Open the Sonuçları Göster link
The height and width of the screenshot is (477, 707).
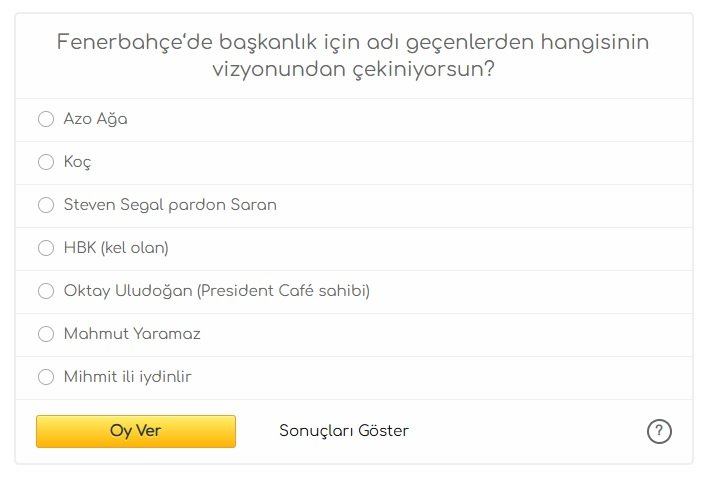point(344,431)
